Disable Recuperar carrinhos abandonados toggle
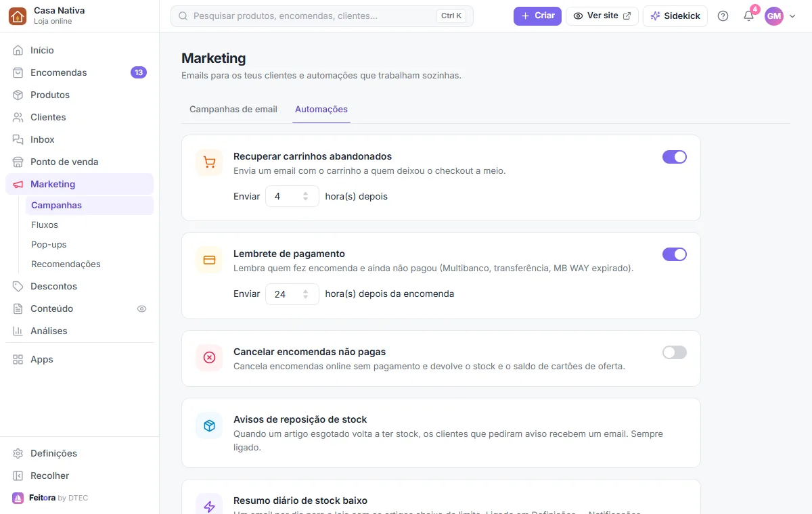 675,157
